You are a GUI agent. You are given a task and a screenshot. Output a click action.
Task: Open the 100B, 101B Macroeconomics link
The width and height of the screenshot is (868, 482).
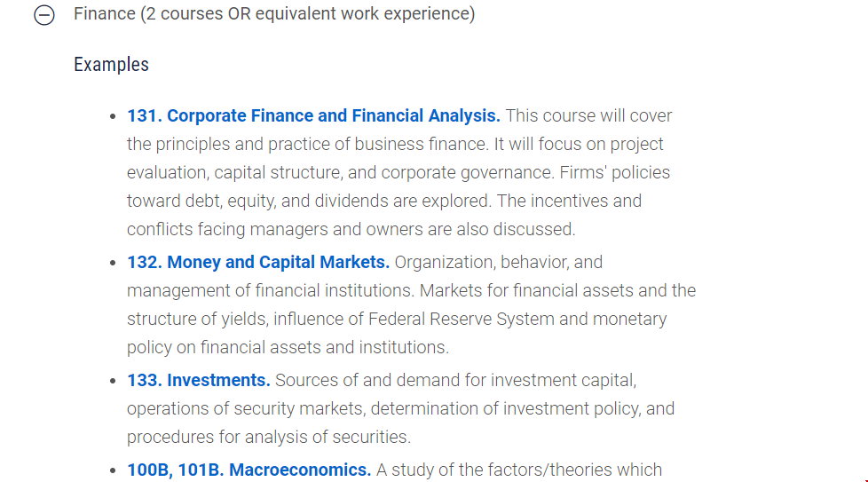pyautogui.click(x=249, y=470)
